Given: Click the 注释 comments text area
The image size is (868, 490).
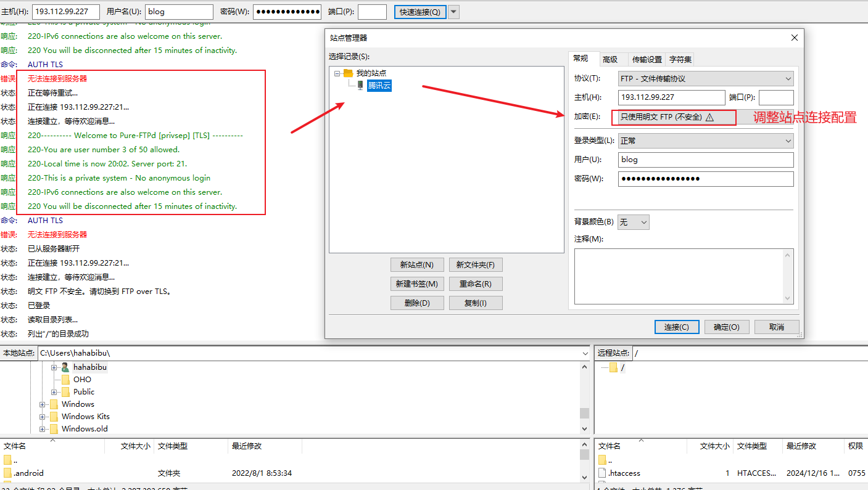Looking at the screenshot, I should 679,276.
